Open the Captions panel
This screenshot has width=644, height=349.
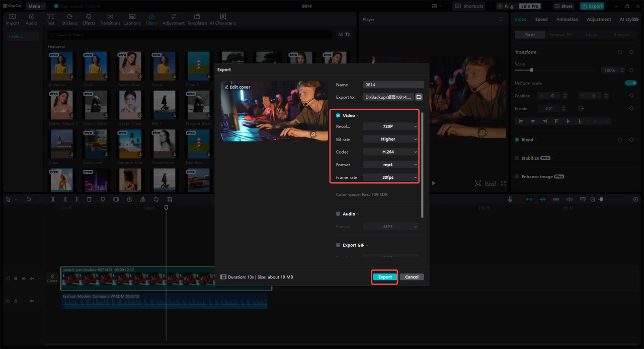click(x=132, y=20)
